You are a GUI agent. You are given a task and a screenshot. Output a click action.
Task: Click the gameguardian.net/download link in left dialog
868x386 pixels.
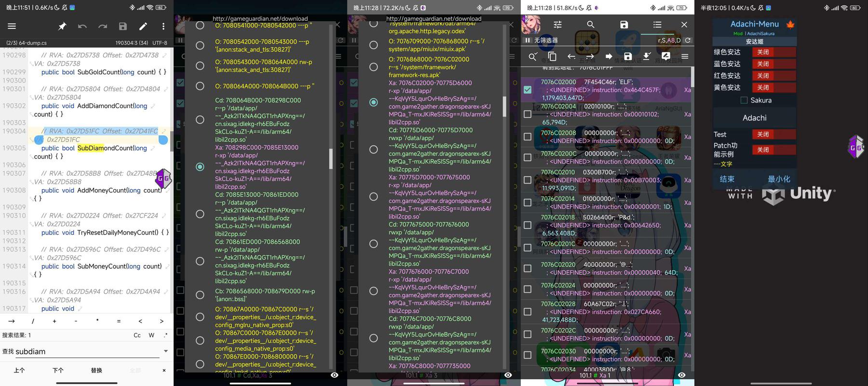coord(260,19)
